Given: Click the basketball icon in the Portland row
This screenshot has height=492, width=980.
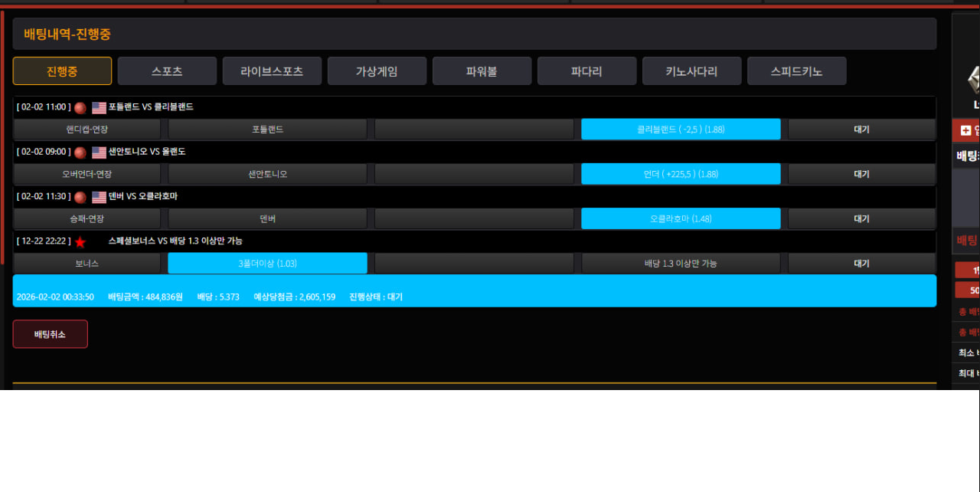Looking at the screenshot, I should [80, 108].
